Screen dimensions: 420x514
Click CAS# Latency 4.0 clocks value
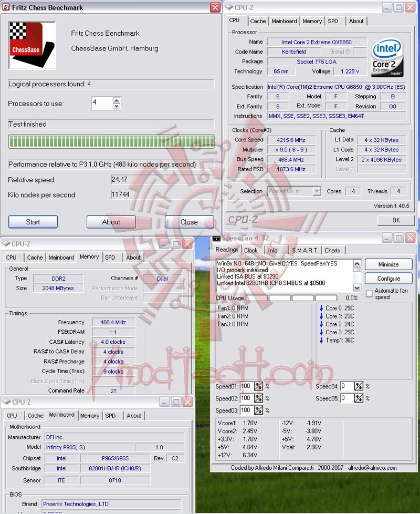(x=113, y=342)
